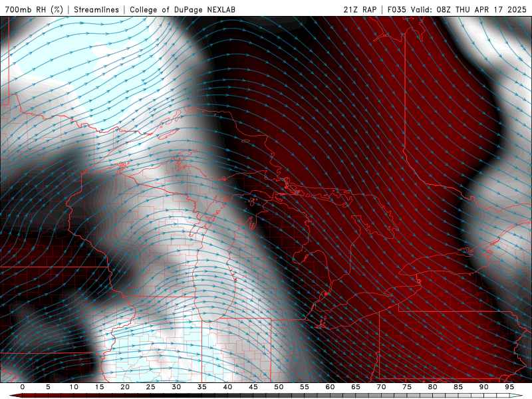Select the "80" color scale label
This screenshot has height=399, width=532.
pyautogui.click(x=432, y=387)
